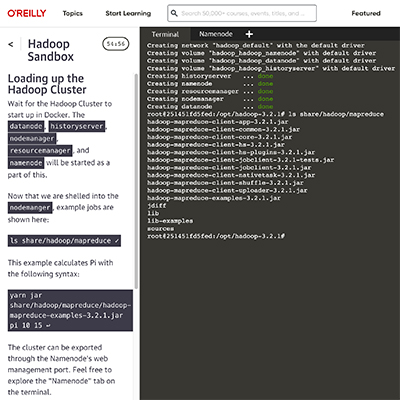Run the ls share/hadoop/mapreduce command block

(64, 241)
